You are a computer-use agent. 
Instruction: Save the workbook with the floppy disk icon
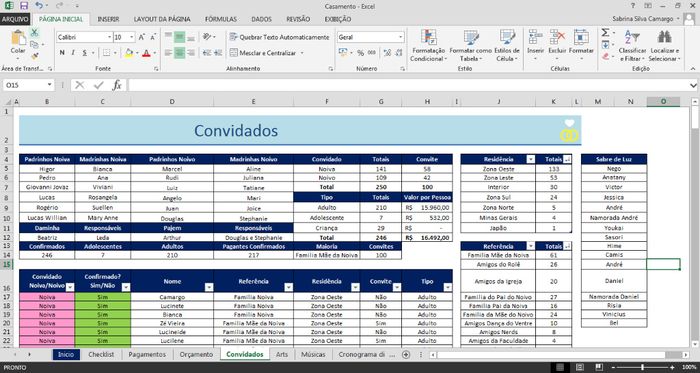pyautogui.click(x=24, y=6)
